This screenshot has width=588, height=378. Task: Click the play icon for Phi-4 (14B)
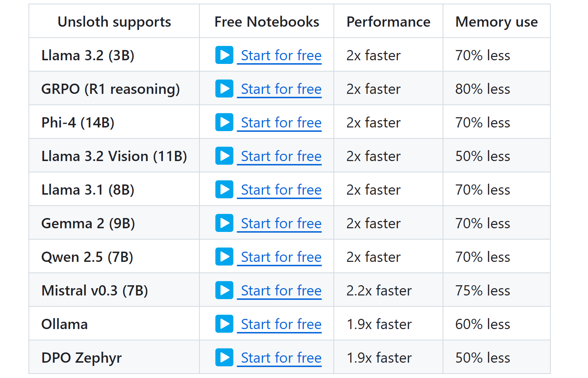coord(224,122)
